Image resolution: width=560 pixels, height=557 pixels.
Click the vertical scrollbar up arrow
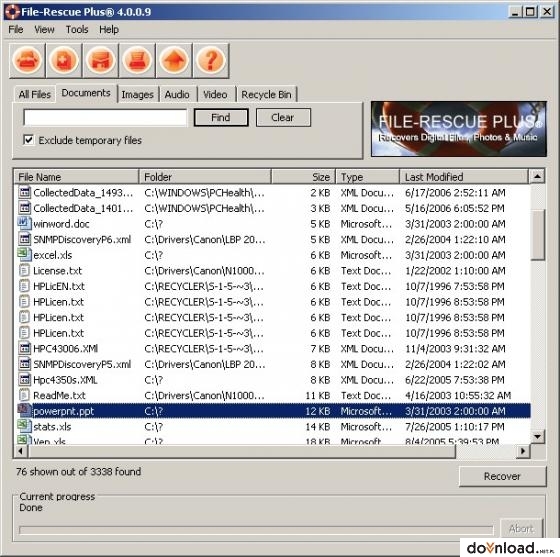538,176
